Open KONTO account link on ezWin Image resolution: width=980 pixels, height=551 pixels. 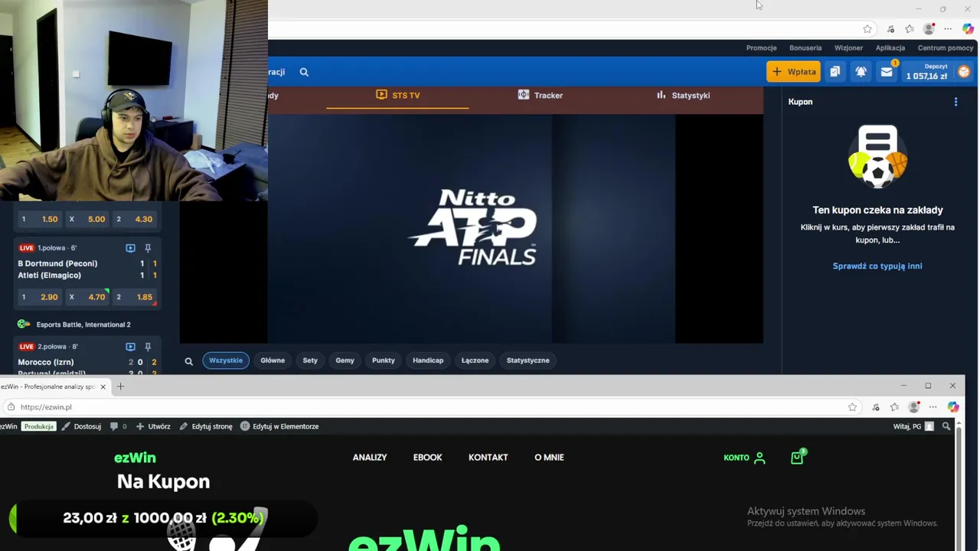(x=744, y=458)
